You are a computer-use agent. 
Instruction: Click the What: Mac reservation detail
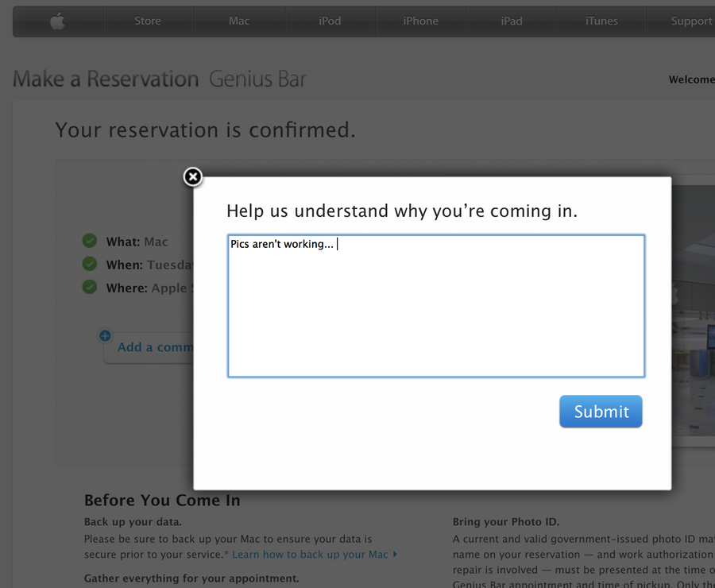(x=137, y=242)
